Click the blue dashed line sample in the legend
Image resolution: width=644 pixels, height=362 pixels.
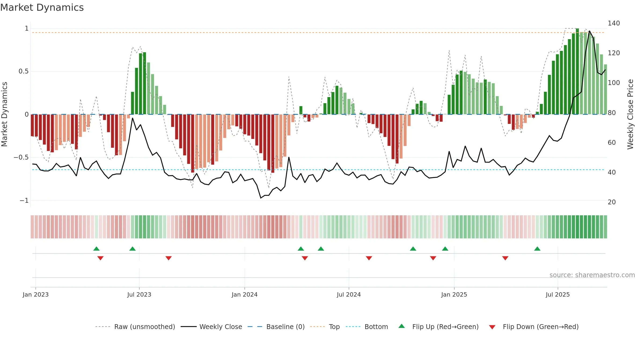255,327
